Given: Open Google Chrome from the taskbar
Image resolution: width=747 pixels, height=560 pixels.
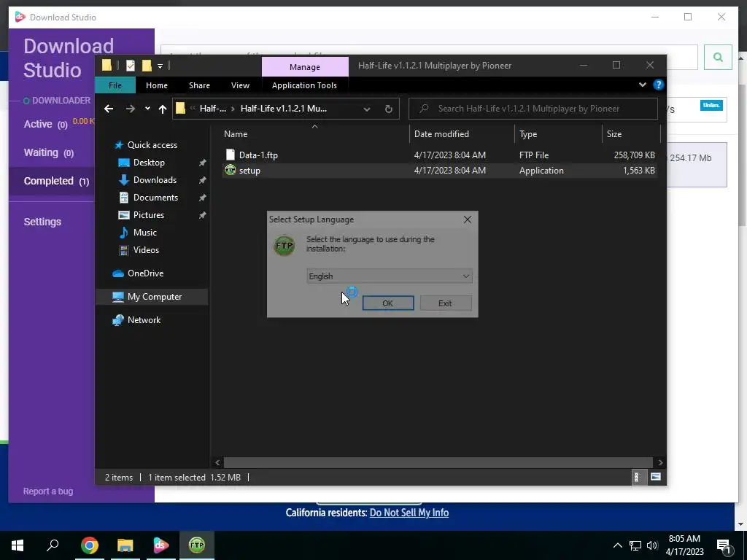Looking at the screenshot, I should [x=90, y=545].
